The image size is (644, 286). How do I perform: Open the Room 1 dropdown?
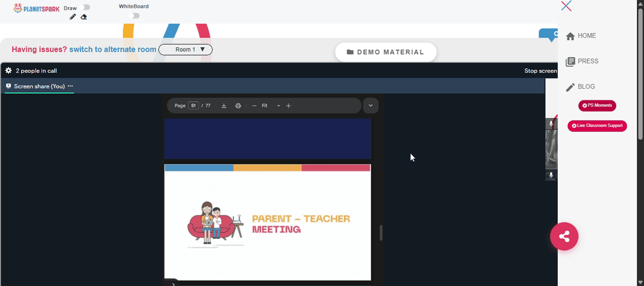(x=185, y=50)
